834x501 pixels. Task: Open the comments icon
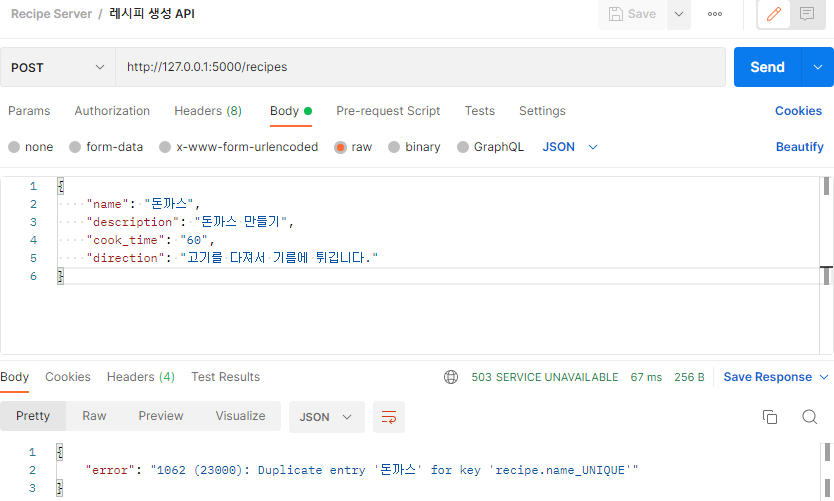(x=807, y=14)
